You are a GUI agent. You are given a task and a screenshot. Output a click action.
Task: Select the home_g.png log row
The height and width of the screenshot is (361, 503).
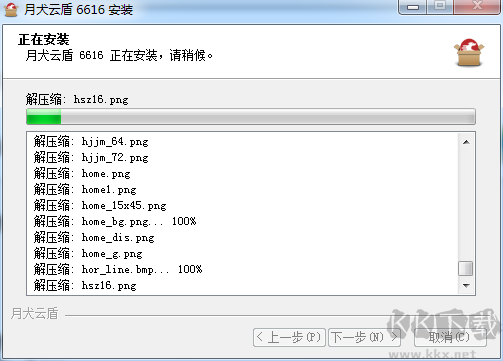tap(242, 253)
